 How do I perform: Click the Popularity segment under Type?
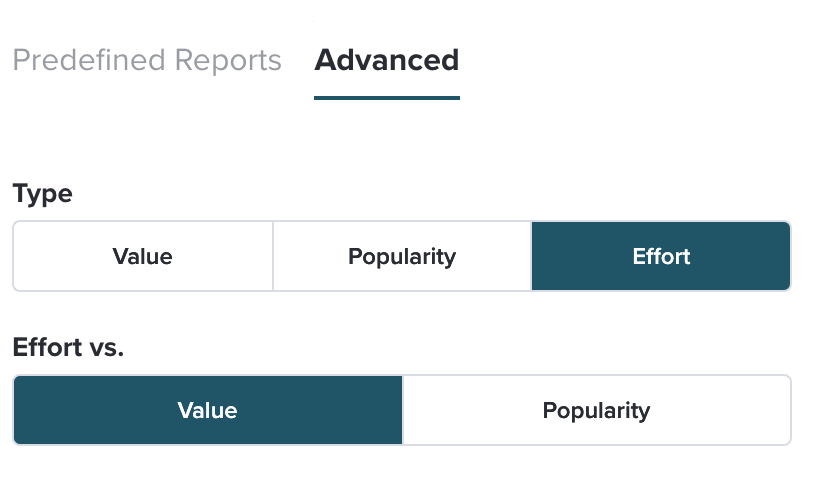pyautogui.click(x=402, y=256)
